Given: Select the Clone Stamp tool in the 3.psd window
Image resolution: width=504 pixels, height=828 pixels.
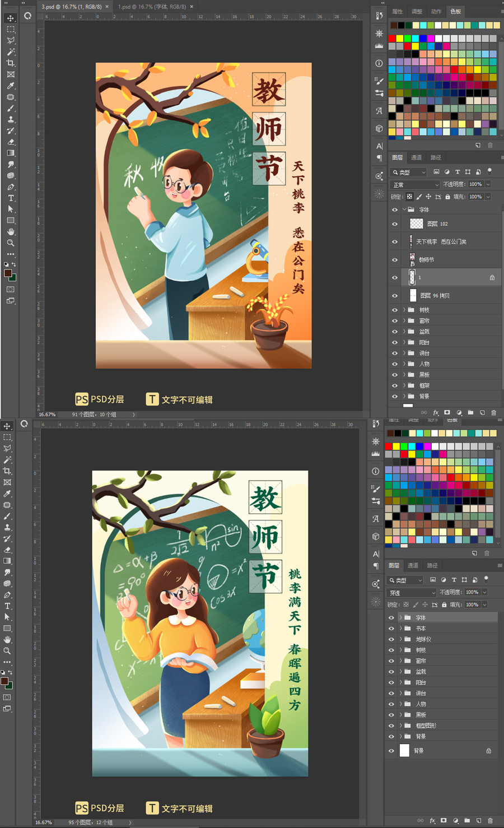Looking at the screenshot, I should (11, 119).
